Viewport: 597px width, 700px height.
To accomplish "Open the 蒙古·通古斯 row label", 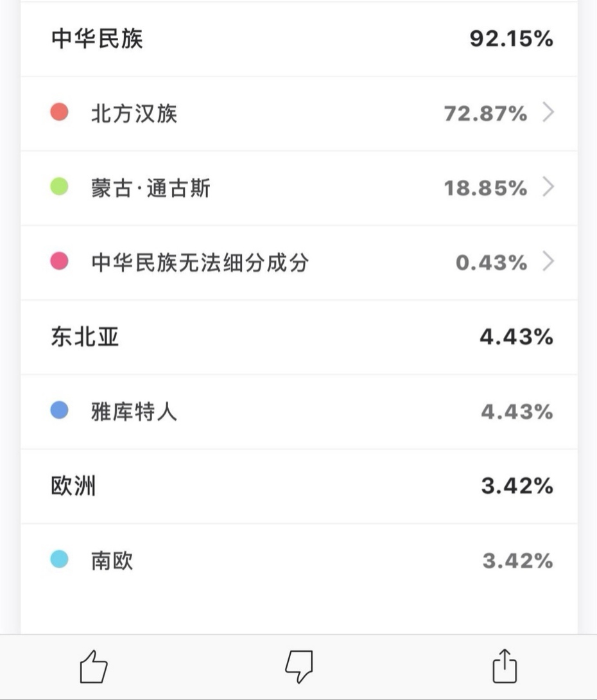I will point(151,188).
